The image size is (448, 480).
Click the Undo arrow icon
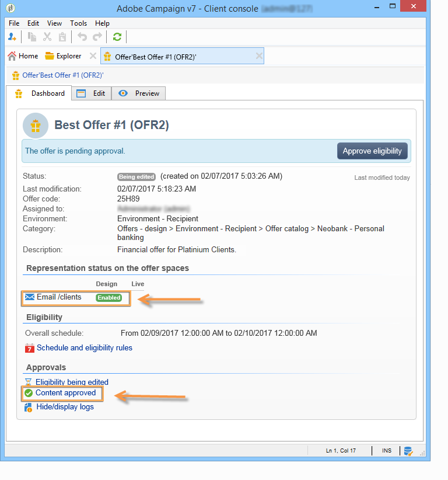click(82, 37)
